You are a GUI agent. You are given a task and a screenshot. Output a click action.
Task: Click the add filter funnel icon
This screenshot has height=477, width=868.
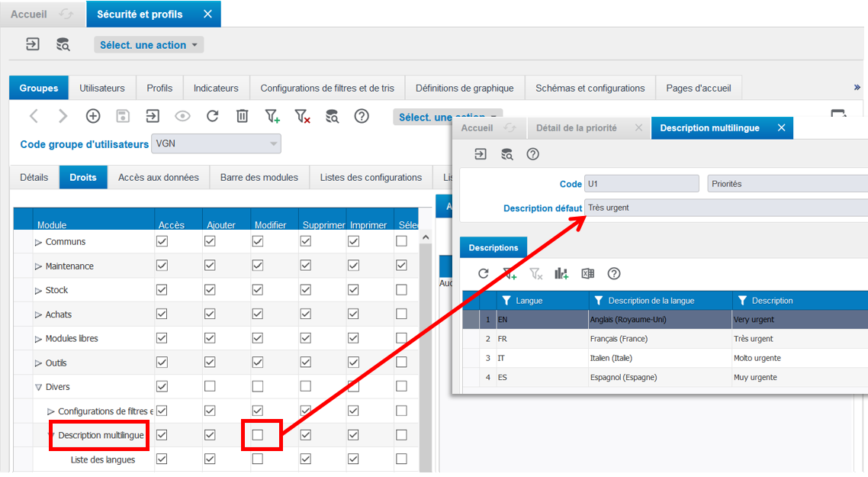272,116
